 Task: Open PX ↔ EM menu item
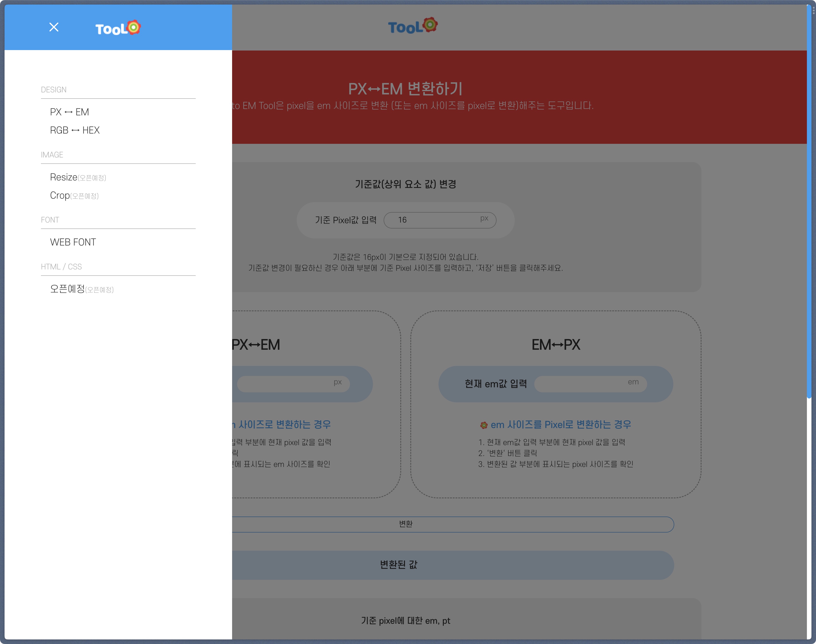coord(69,112)
